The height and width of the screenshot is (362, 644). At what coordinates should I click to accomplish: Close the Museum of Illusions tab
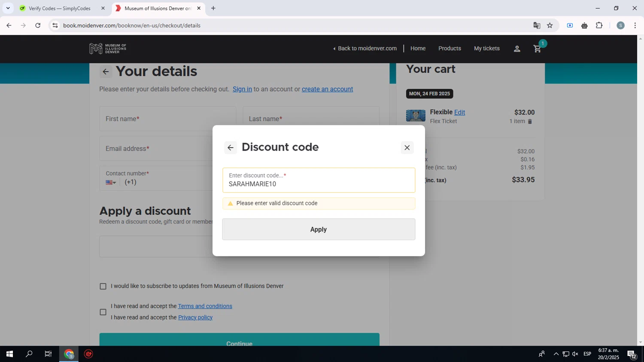[199, 8]
